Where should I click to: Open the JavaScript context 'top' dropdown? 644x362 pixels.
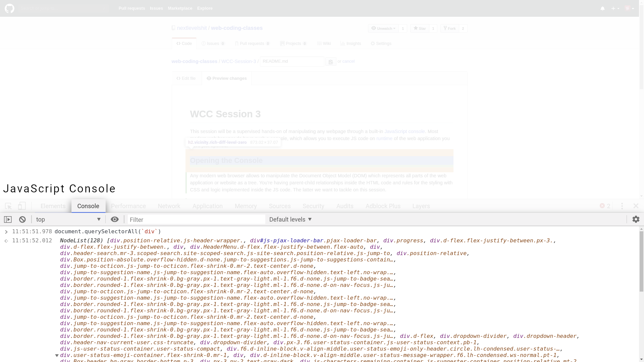pos(68,220)
